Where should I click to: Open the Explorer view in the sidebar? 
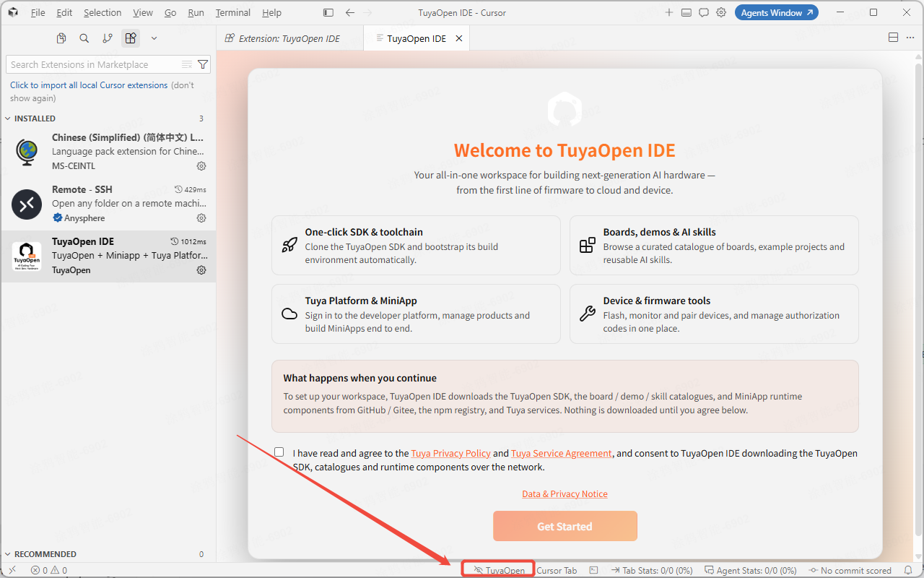tap(61, 38)
